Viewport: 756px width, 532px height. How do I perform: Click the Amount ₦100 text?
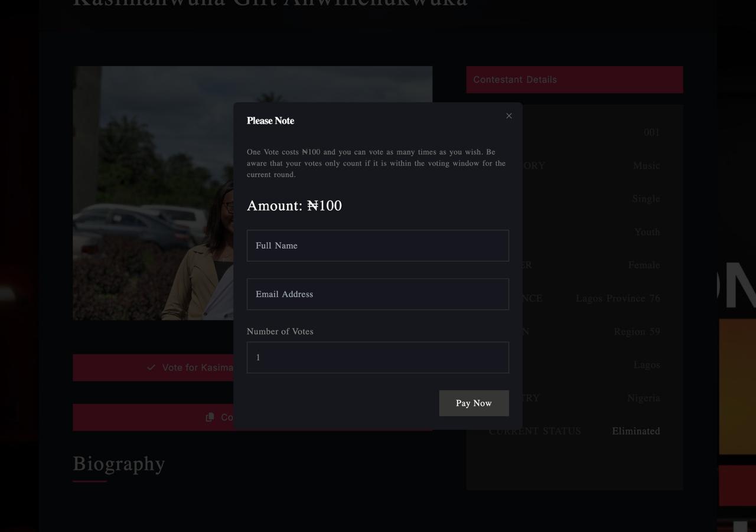(294, 205)
